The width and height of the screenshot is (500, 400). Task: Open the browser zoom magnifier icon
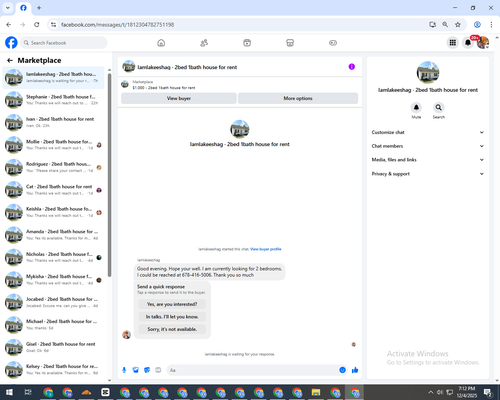[x=445, y=25]
